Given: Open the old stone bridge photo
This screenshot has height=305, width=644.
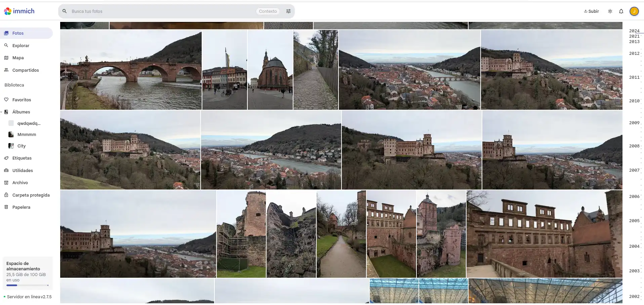Looking at the screenshot, I should [131, 70].
